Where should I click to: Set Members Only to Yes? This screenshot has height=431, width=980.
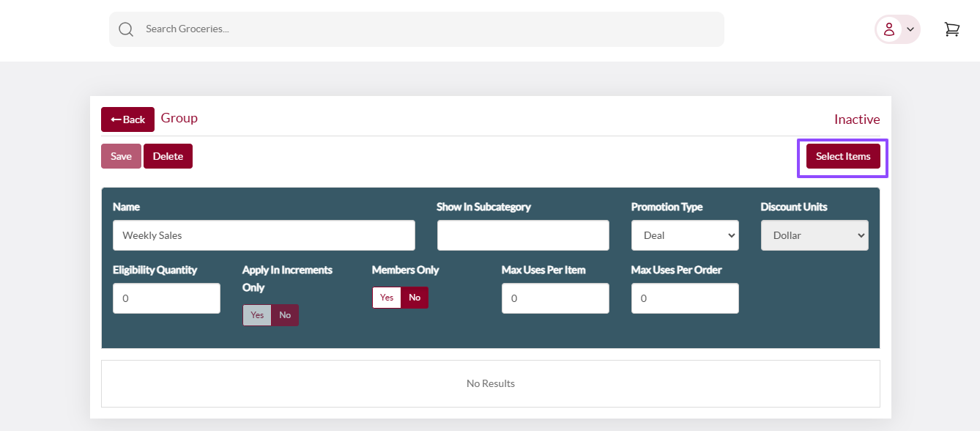click(387, 298)
